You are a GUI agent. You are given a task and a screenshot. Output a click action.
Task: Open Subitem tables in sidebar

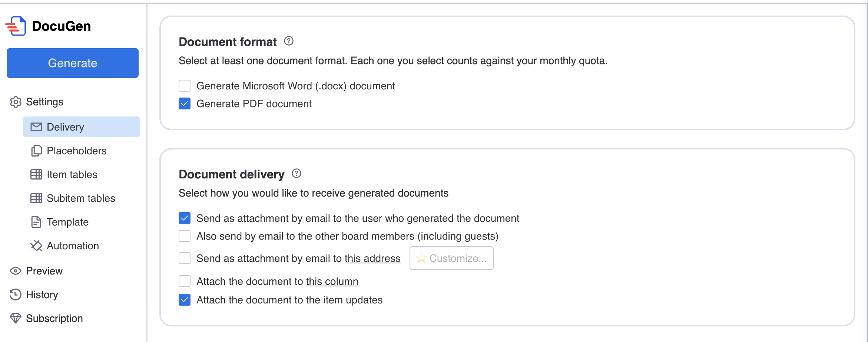click(x=82, y=198)
